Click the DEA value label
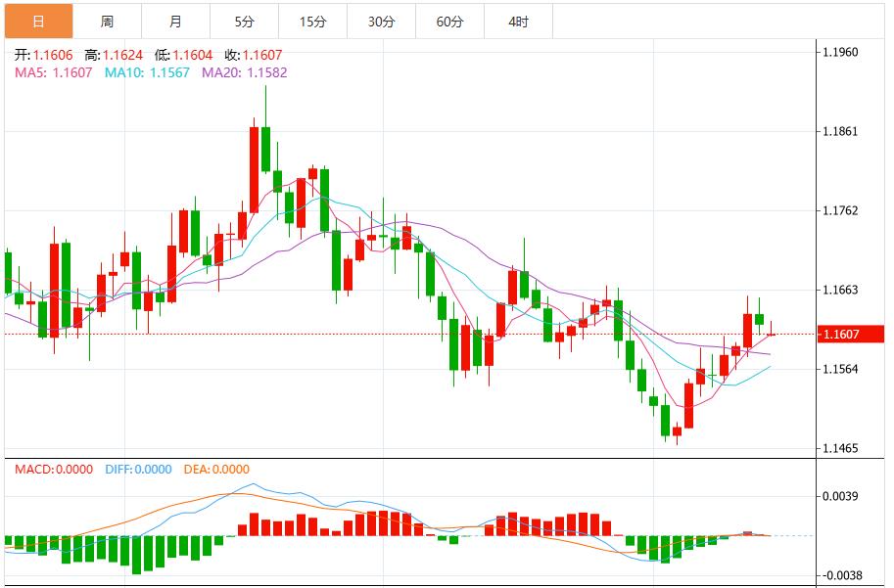The width and height of the screenshot is (894, 588). pos(214,470)
